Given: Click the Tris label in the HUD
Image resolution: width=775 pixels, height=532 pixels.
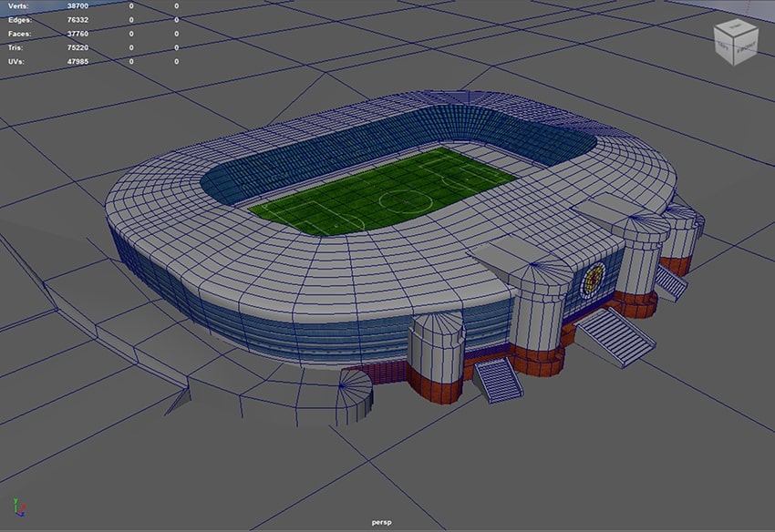Looking at the screenshot, I should click(12, 47).
